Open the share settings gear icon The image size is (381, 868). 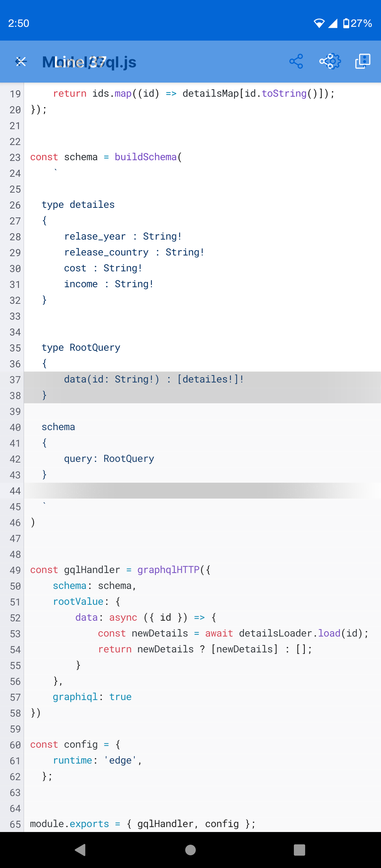click(330, 61)
